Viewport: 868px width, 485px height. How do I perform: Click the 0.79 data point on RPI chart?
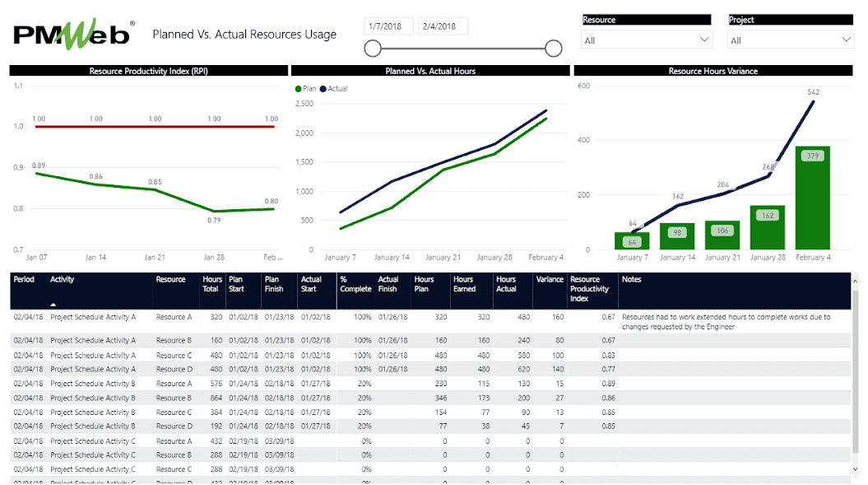coord(214,212)
